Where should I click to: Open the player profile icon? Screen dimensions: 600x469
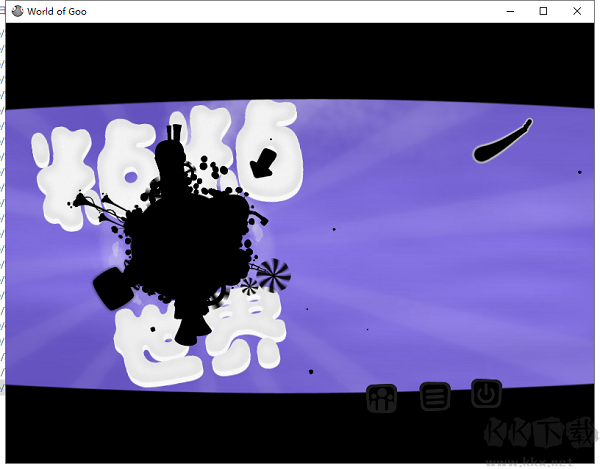pos(382,398)
